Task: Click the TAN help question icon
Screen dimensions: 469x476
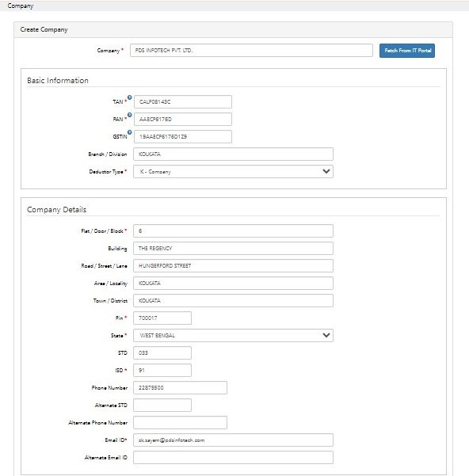Action: tap(130, 97)
